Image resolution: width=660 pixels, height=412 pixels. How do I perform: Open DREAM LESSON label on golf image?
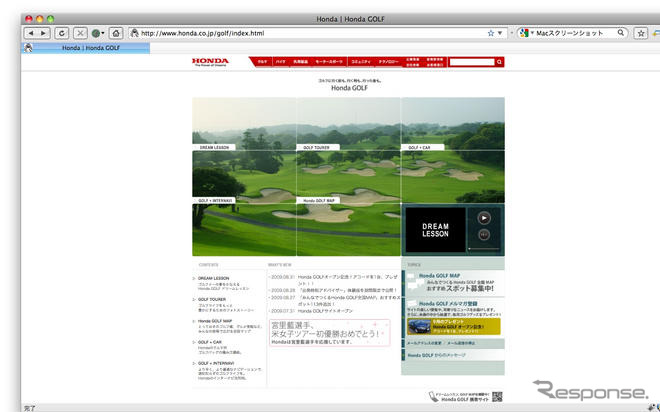(x=214, y=147)
